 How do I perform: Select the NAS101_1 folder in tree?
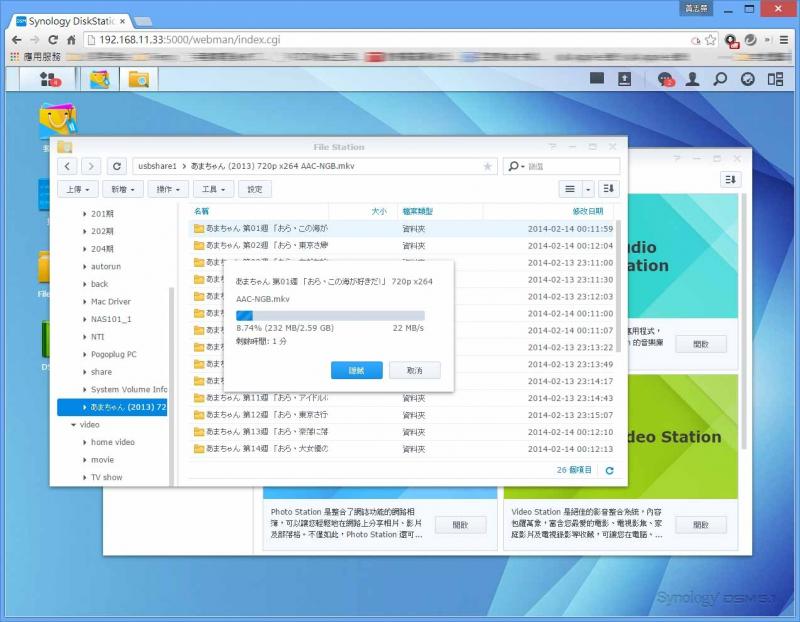click(111, 319)
